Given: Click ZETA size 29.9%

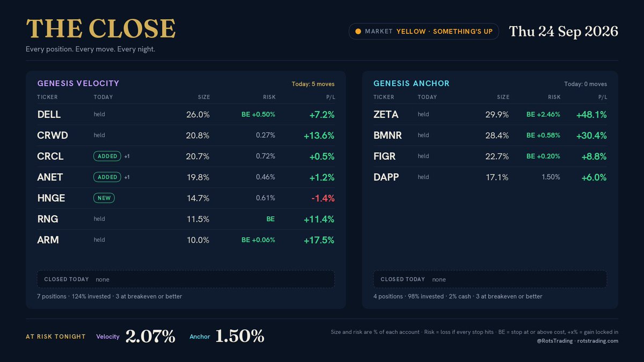Looking at the screenshot, I should point(496,114).
